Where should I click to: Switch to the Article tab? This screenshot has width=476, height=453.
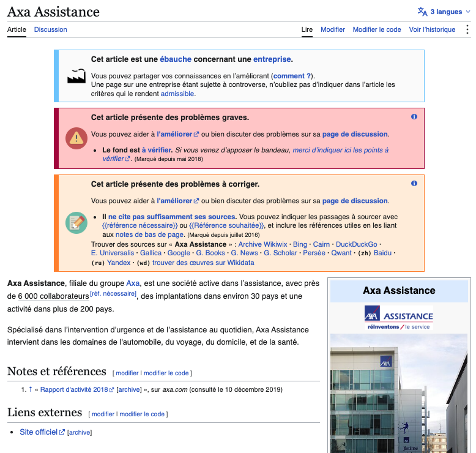point(17,29)
